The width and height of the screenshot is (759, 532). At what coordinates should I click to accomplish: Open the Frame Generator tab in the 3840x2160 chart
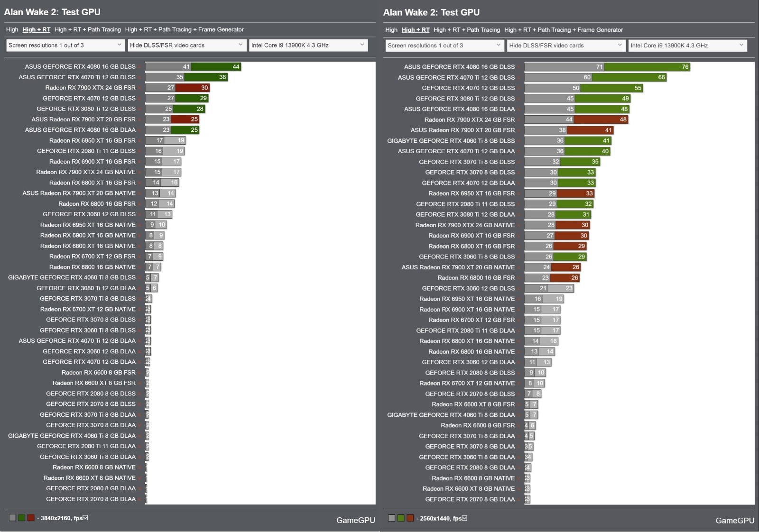click(x=185, y=29)
